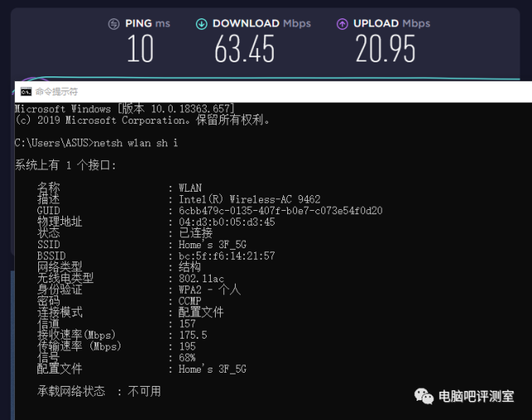Viewport: 532px width, 420px height.
Task: Click the 承载网络状态 label
Action: point(71,391)
